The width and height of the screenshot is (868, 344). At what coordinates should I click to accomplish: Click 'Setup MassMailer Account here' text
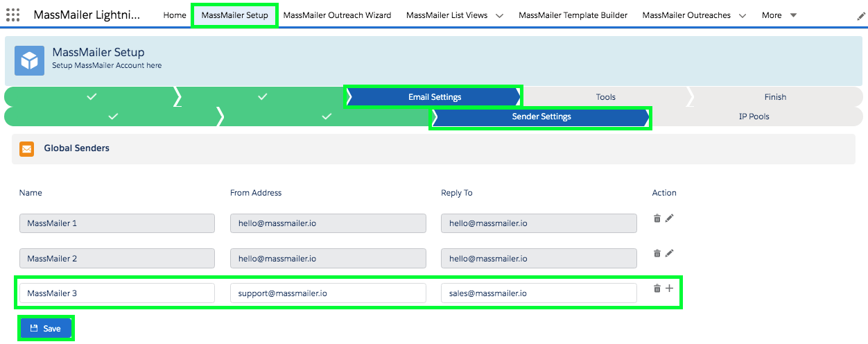point(107,66)
